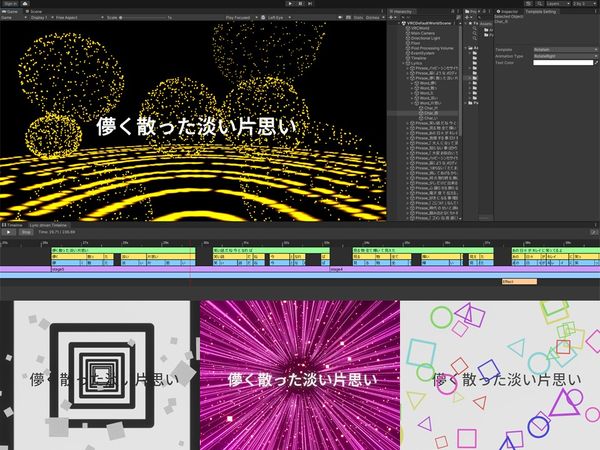Viewport: 600px width, 450px height.
Task: Select the Lyric driven Timeline tab
Action: 48,225
